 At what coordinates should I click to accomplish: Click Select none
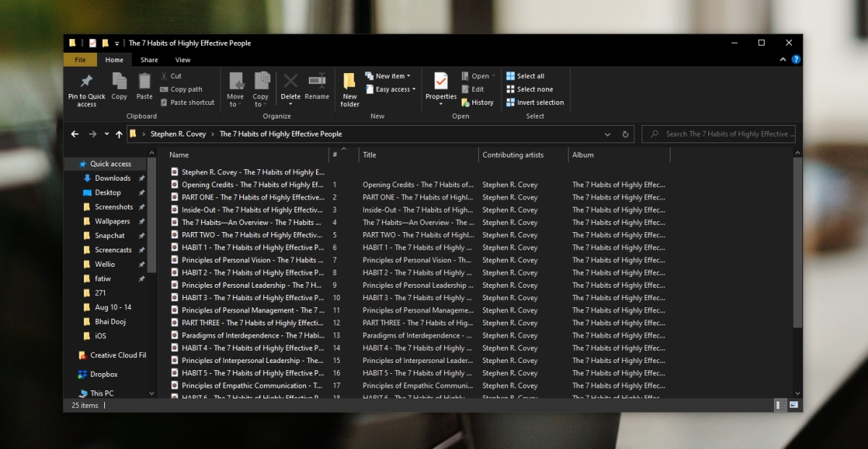pyautogui.click(x=529, y=90)
